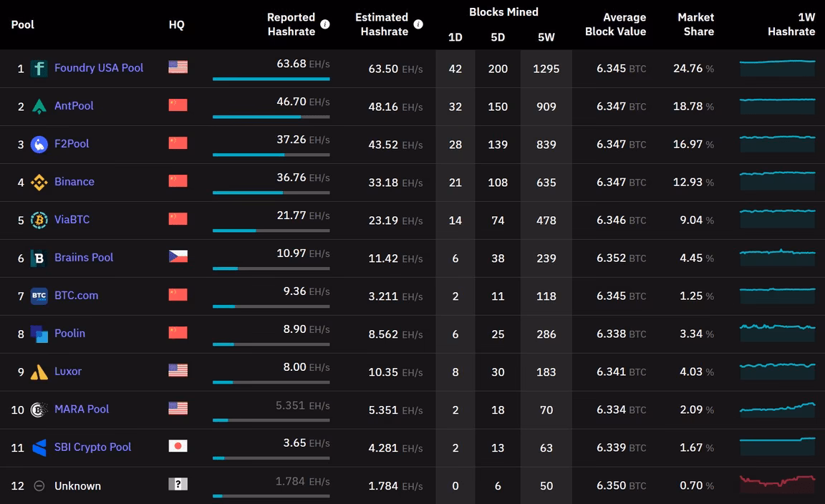
Task: Select the ViaBTC Bitcoin icon
Action: (x=39, y=220)
